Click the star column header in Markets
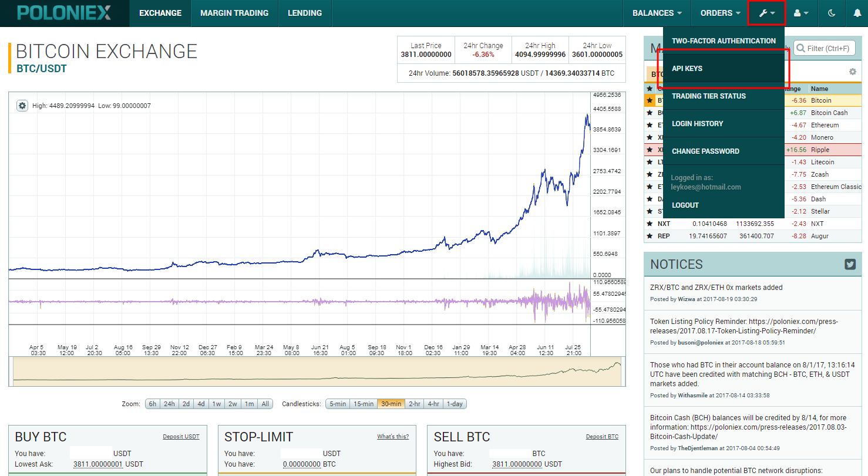Screen dimensions: 868x476 pos(650,89)
